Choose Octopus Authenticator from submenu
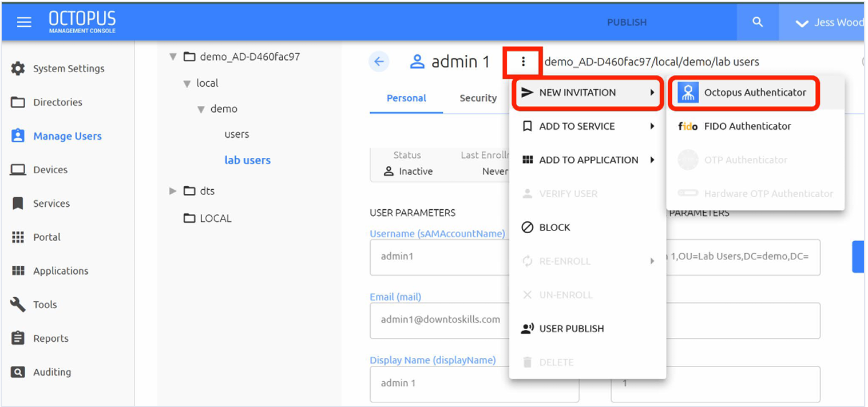 click(755, 93)
